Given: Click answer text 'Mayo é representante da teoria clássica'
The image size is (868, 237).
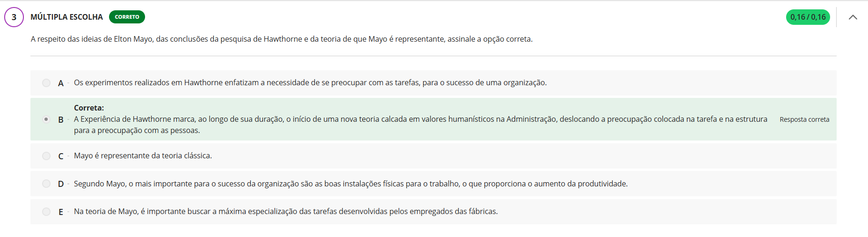Looking at the screenshot, I should pos(143,156).
